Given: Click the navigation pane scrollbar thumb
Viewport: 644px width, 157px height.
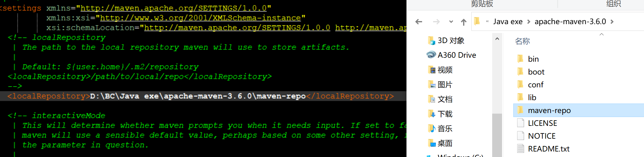Looking at the screenshot, I should click(497, 135).
